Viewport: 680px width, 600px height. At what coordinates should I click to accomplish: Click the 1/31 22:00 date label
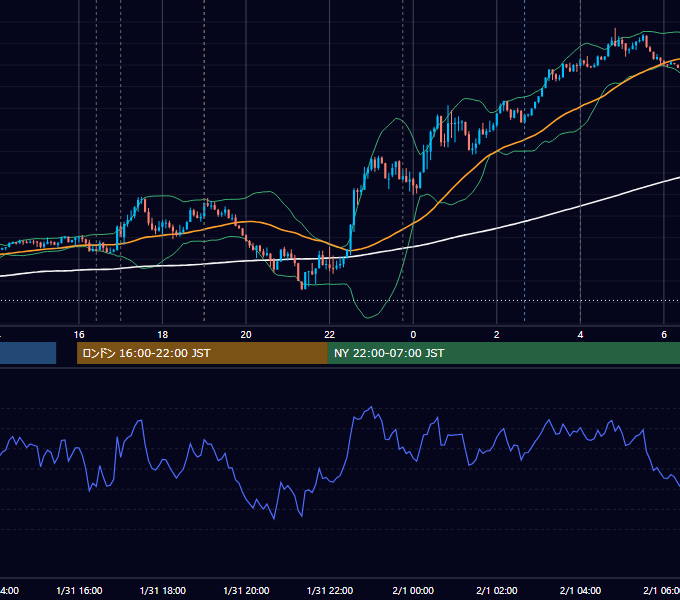[x=330, y=590]
